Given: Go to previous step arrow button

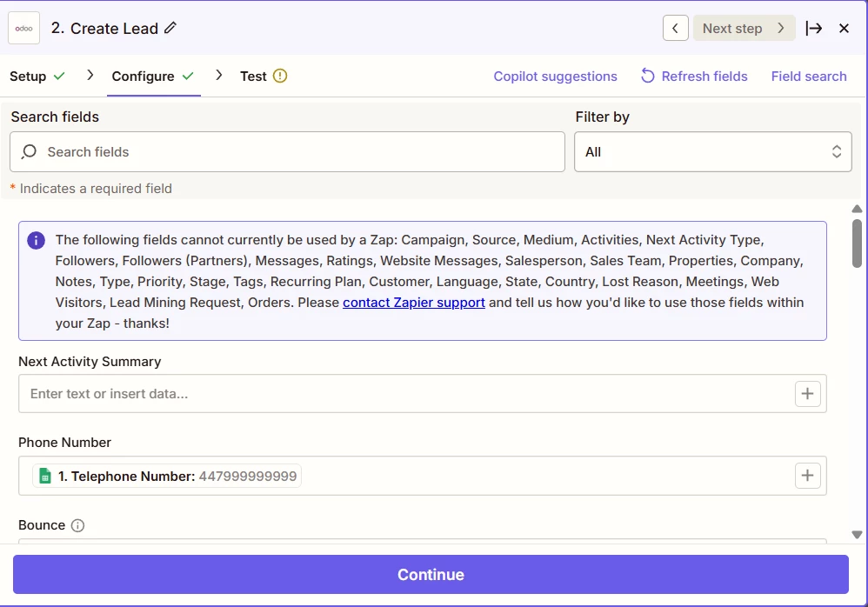Looking at the screenshot, I should click(676, 28).
